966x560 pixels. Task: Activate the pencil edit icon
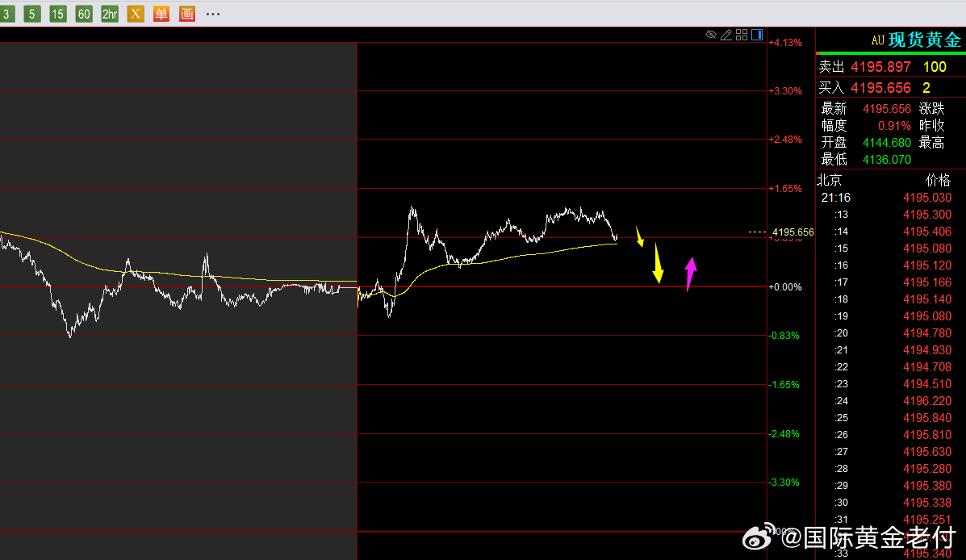click(726, 35)
